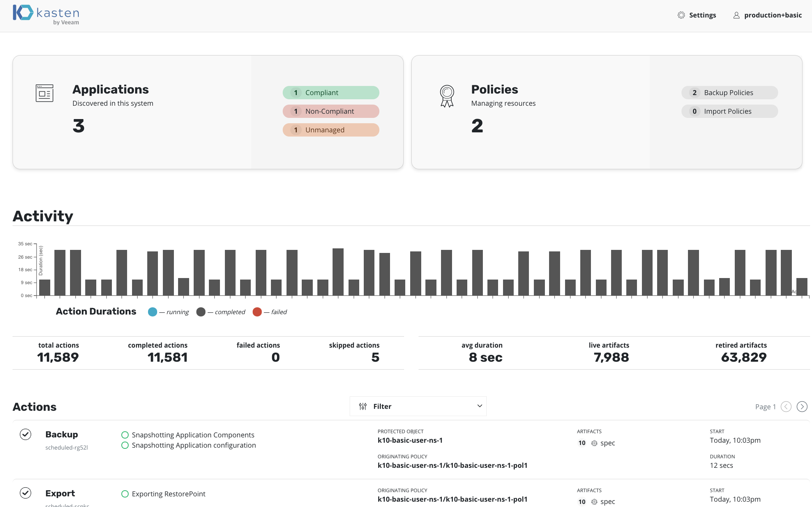The image size is (812, 507).
Task: Click the Filter sliders icon
Action: click(x=363, y=406)
